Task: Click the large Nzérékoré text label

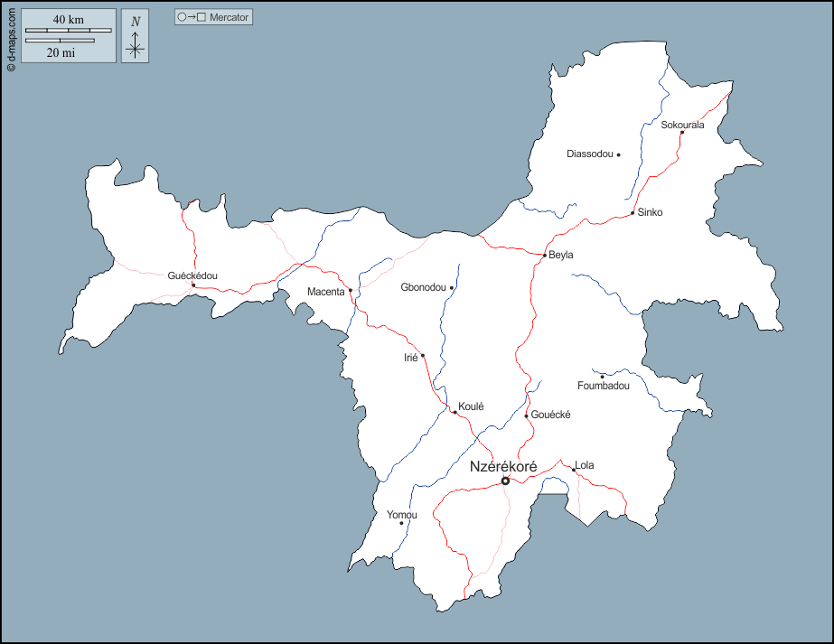Action: (x=503, y=466)
